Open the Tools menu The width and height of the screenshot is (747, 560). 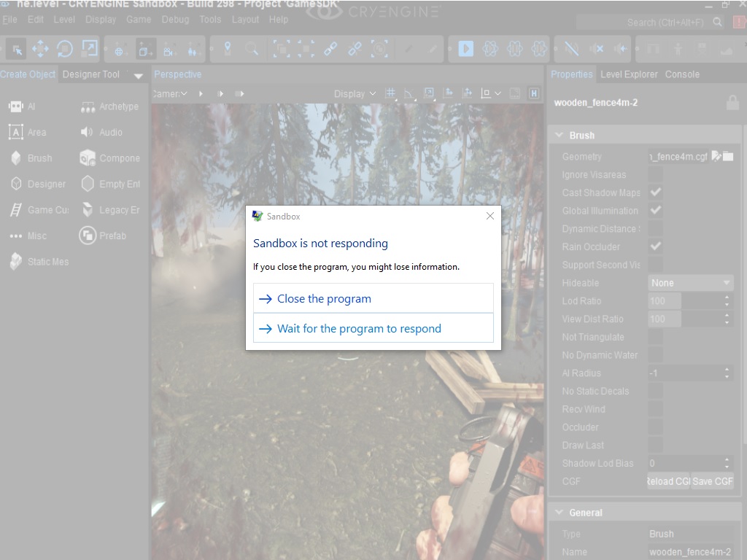coord(210,20)
